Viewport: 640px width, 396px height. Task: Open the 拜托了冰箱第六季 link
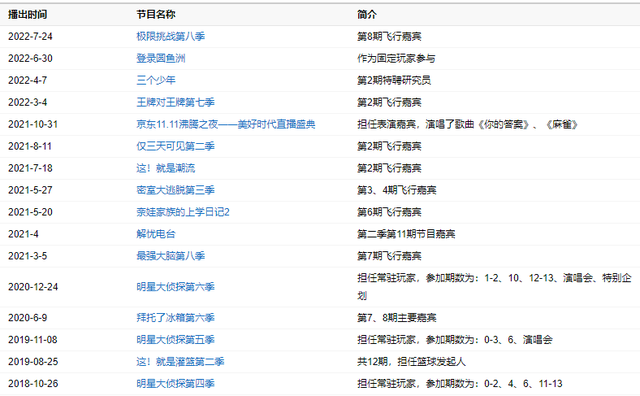176,318
